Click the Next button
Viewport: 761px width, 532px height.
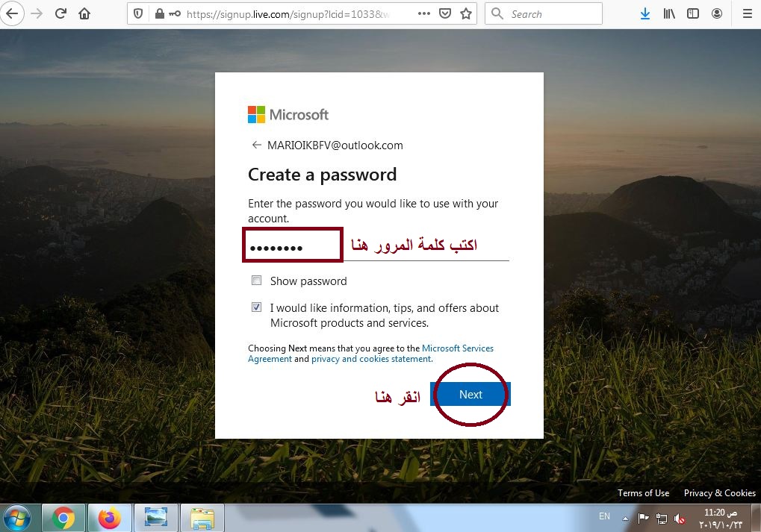470,394
